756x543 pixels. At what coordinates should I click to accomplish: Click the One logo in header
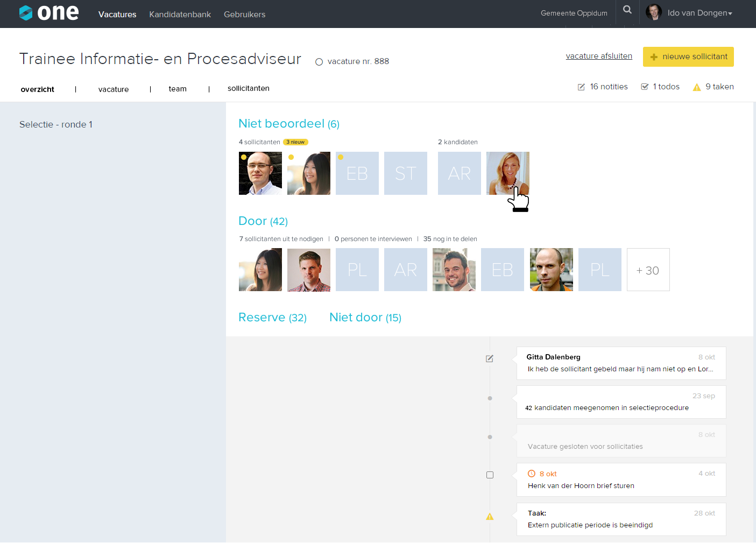click(x=49, y=13)
